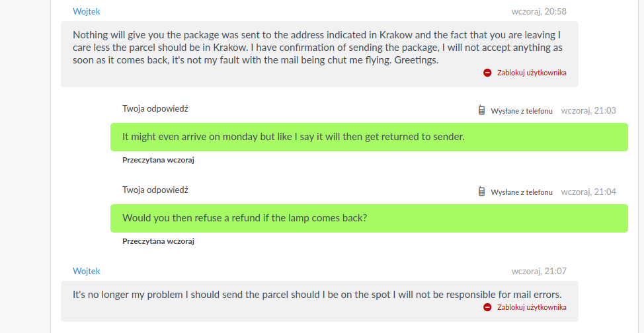Click the phone icon beside the 21:03 reply
644x333 pixels.
coord(482,110)
